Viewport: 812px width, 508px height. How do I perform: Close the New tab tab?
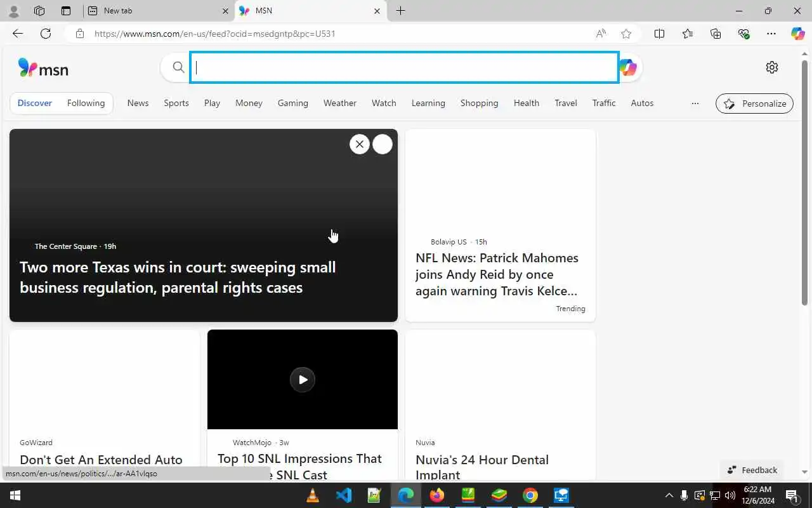pos(225,11)
